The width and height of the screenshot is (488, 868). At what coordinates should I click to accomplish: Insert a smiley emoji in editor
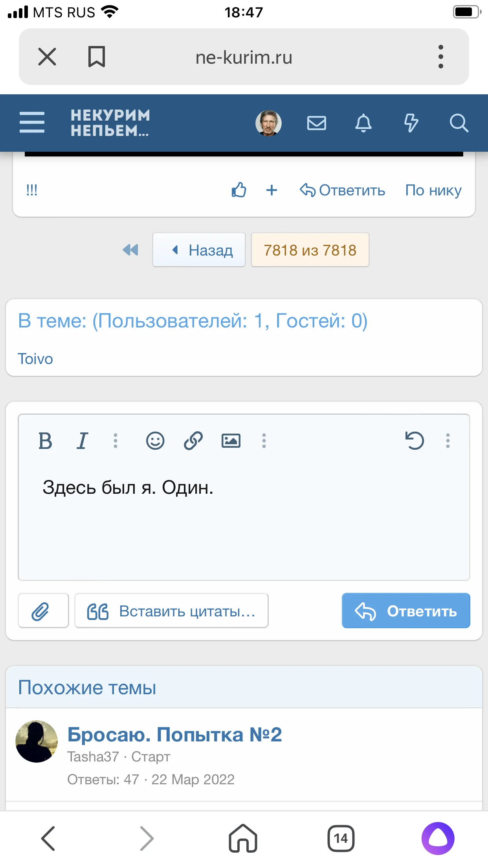coord(155,441)
